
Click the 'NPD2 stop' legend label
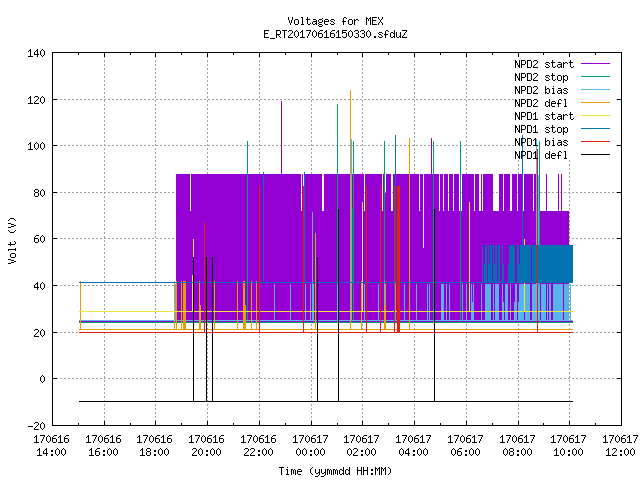coord(541,77)
